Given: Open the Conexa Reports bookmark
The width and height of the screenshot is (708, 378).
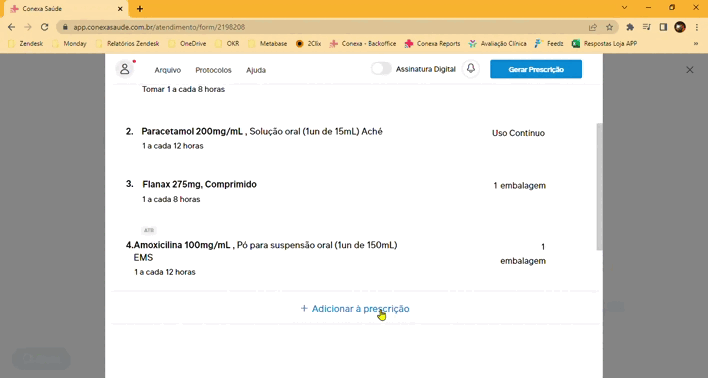Looking at the screenshot, I should click(432, 44).
